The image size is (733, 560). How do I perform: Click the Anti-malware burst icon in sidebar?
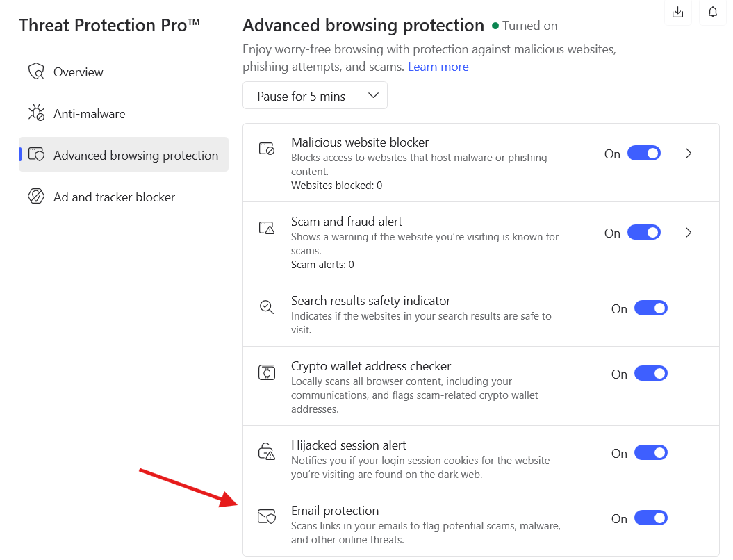pyautogui.click(x=36, y=113)
